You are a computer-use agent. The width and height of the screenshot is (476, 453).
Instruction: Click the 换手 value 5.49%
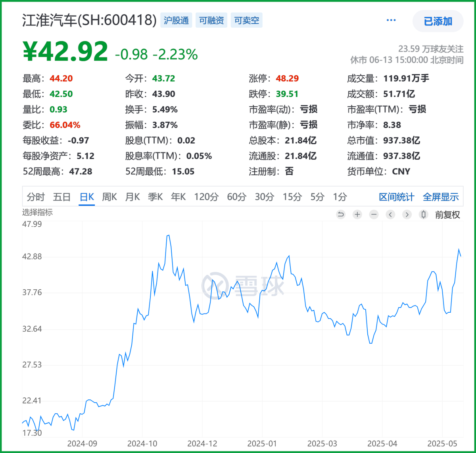165,109
